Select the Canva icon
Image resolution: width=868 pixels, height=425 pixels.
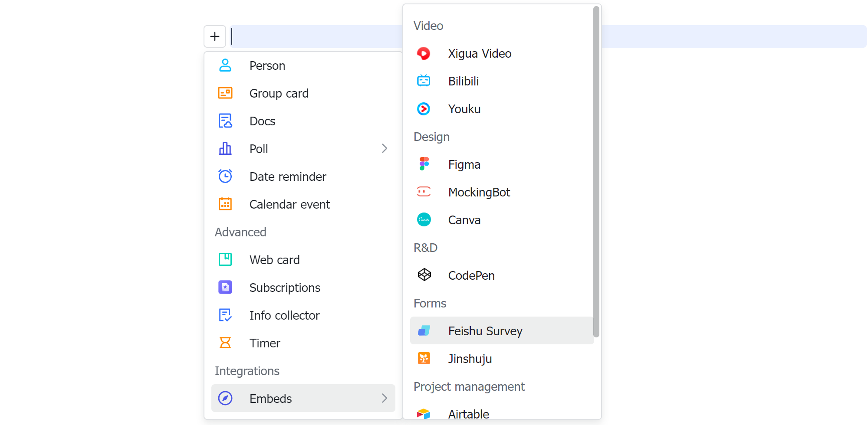click(x=424, y=219)
